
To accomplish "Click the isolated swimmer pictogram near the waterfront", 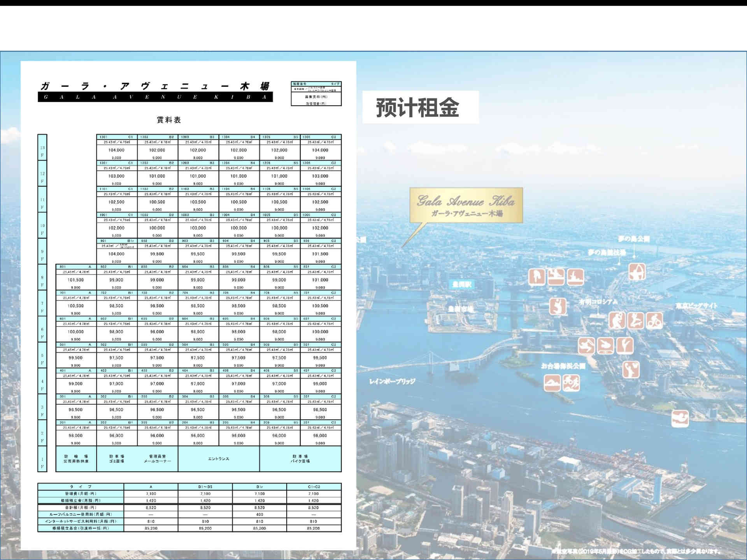I will click(680, 418).
